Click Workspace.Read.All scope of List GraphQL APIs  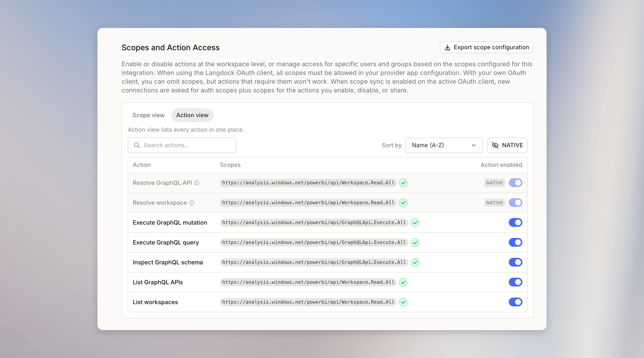[308, 282]
